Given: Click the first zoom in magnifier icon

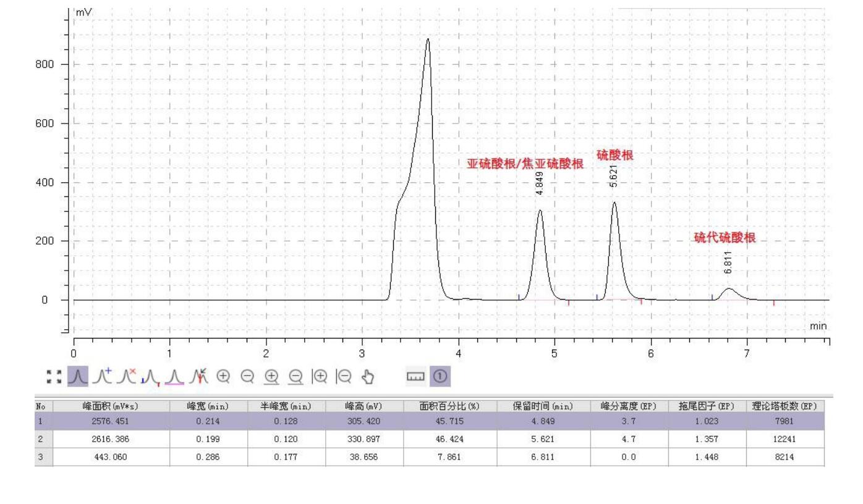Looking at the screenshot, I should 224,375.
